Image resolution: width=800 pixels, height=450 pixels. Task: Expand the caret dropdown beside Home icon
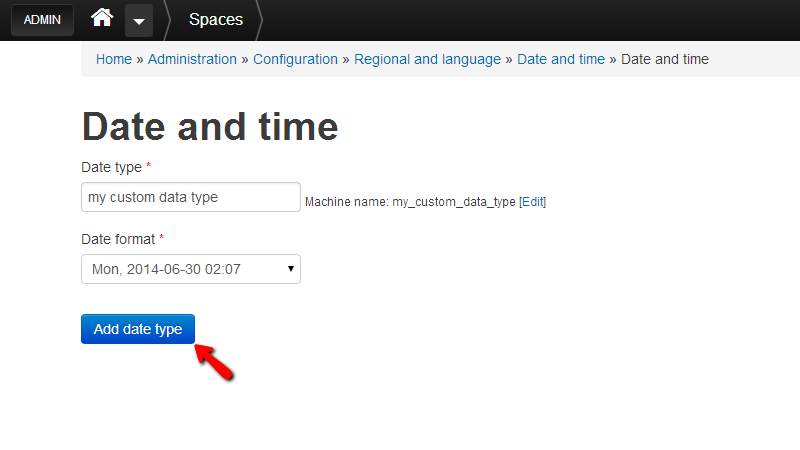click(x=139, y=20)
